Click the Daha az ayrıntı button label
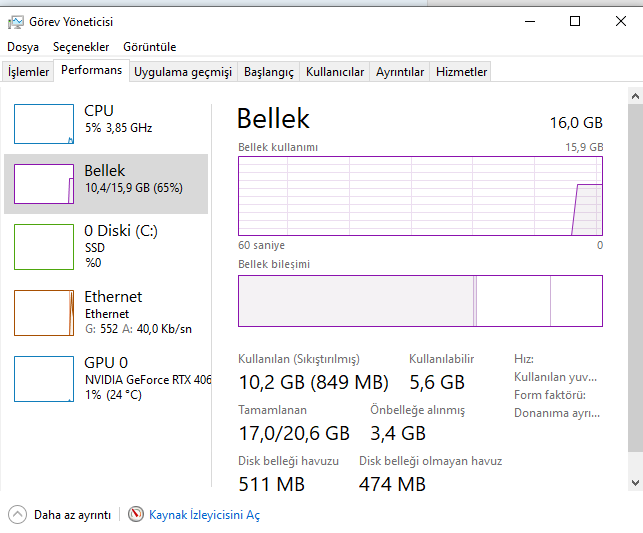This screenshot has height=533, width=643. click(x=72, y=515)
